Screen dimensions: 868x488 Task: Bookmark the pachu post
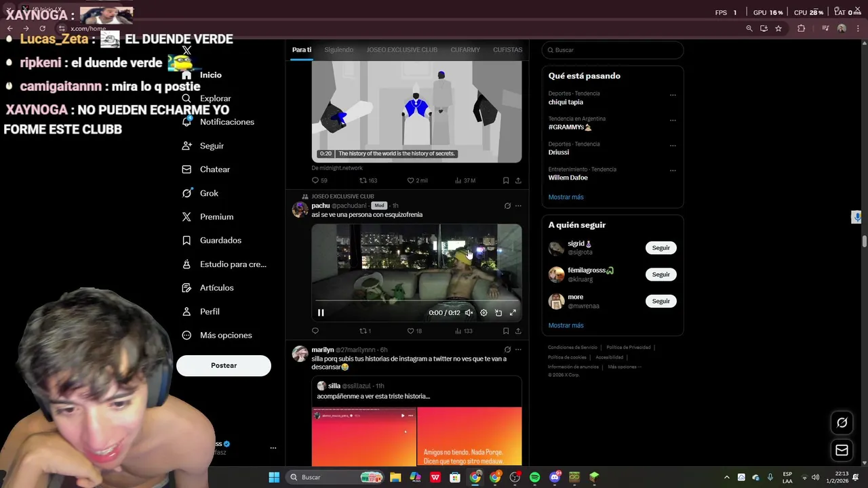[506, 331]
